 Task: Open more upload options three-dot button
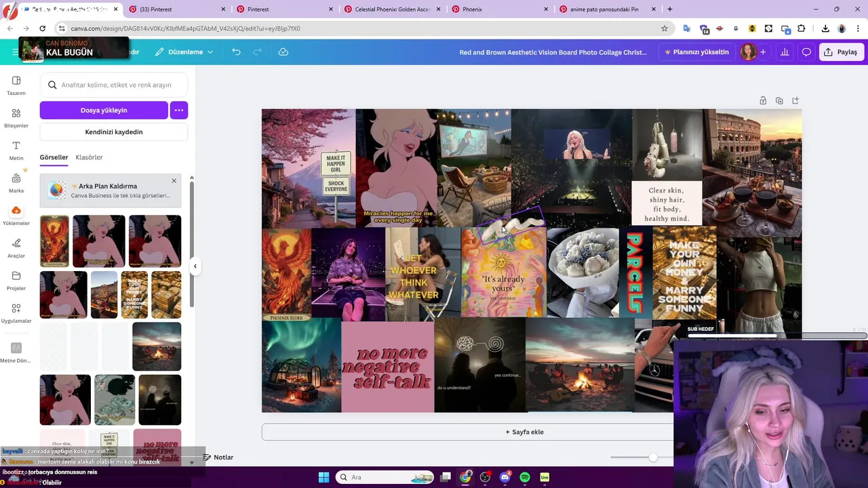tap(179, 110)
